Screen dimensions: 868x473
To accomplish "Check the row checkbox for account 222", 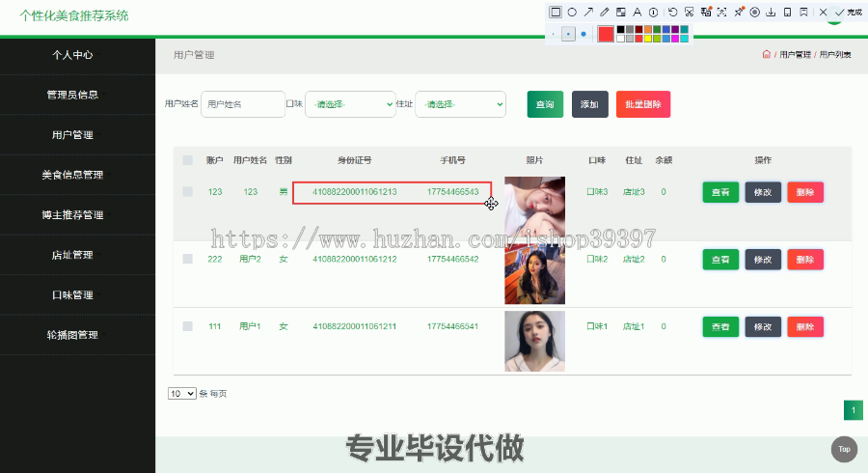I will [188, 259].
